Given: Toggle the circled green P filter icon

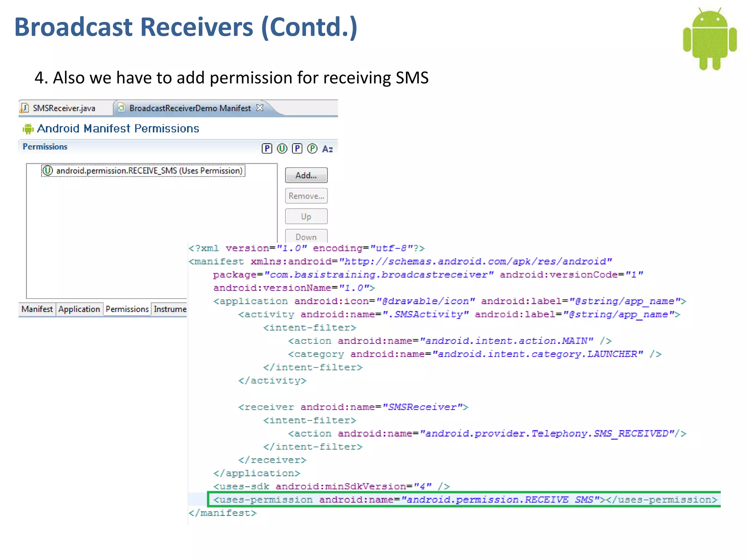Looking at the screenshot, I should pos(312,148).
